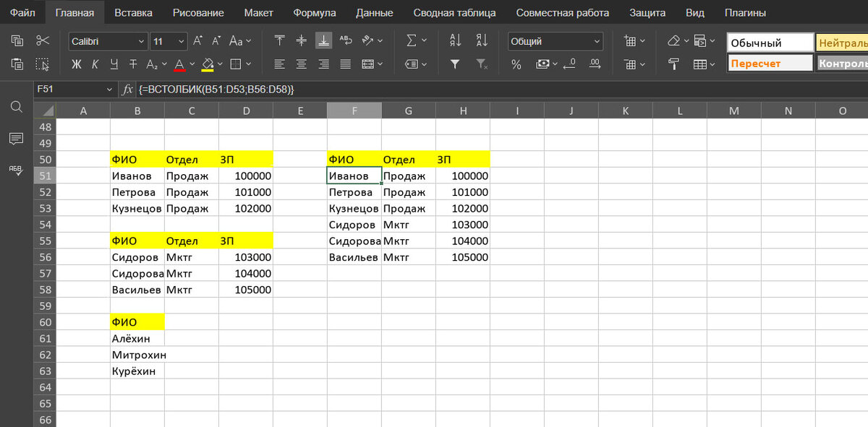The width and height of the screenshot is (868, 427).
Task: Open the insert cells menu
Action: (634, 41)
